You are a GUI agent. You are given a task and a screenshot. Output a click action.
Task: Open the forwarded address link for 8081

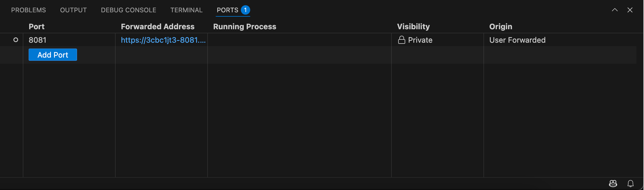163,40
